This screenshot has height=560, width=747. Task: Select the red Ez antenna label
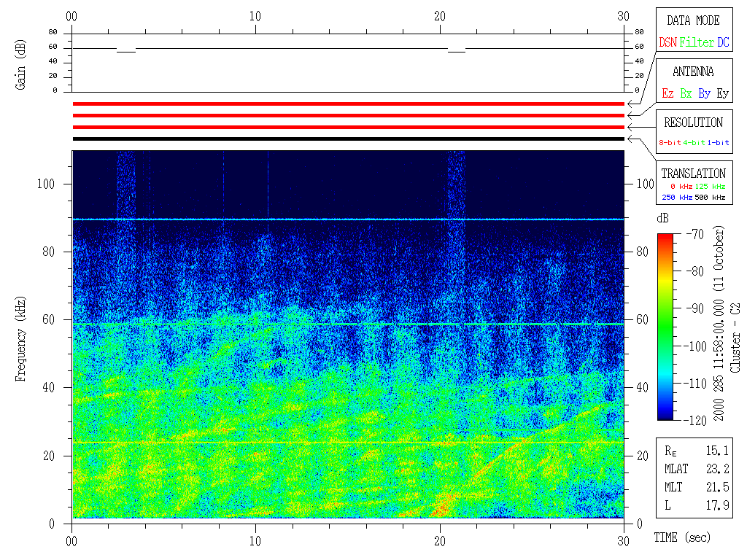[667, 93]
